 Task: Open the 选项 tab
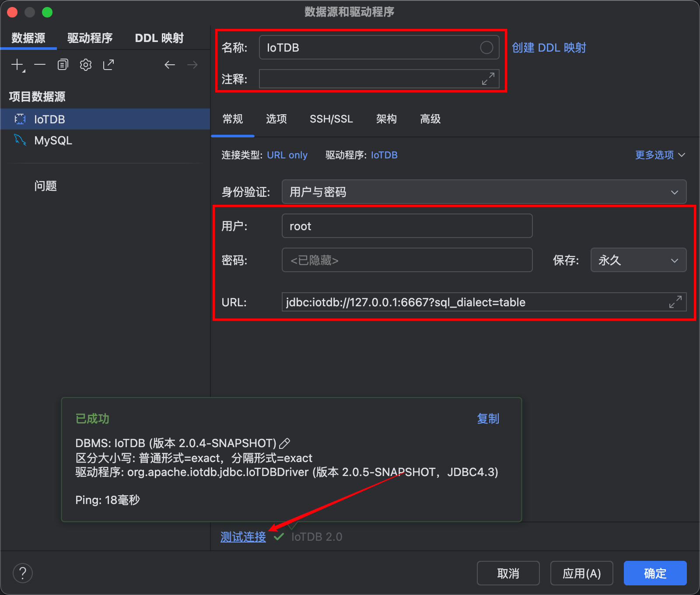click(276, 119)
